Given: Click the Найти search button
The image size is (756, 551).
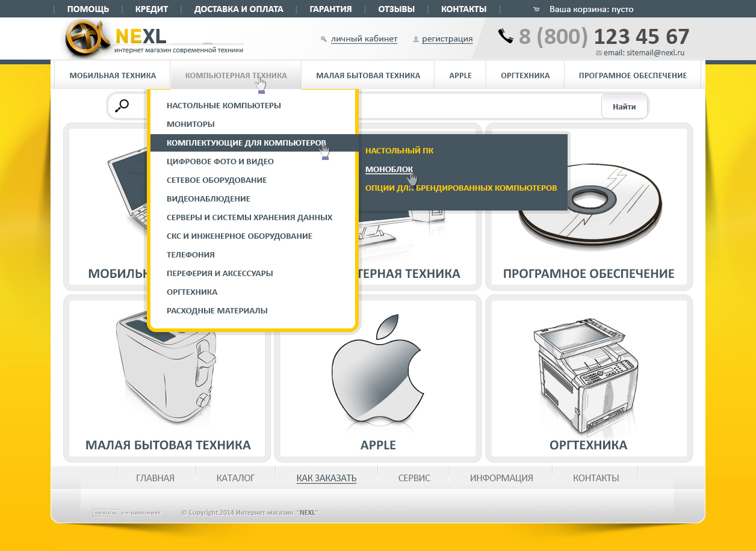Looking at the screenshot, I should (624, 106).
